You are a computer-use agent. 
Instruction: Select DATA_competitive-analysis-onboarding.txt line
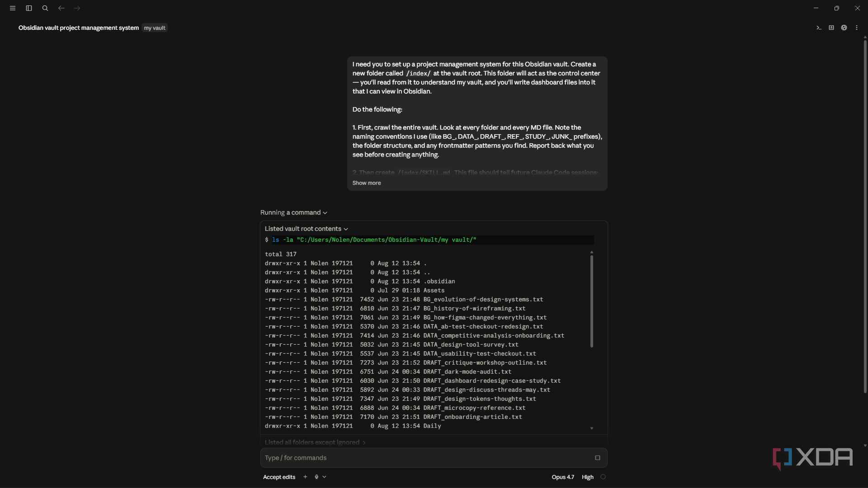415,336
